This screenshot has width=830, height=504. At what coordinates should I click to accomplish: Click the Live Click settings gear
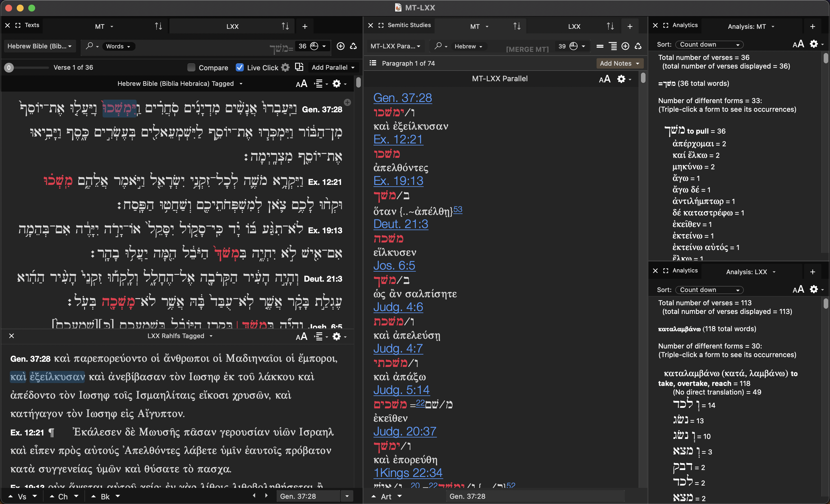285,67
